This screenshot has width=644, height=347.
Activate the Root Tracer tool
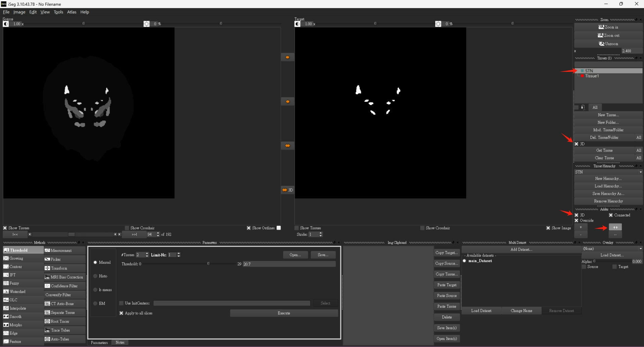click(x=60, y=321)
